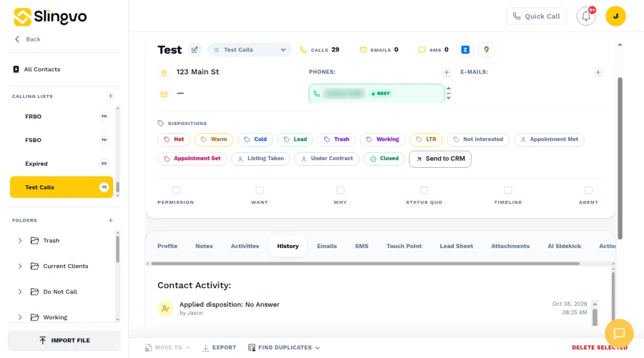The height and width of the screenshot is (358, 644).
Task: Expand the Trash folder
Action: pos(19,241)
